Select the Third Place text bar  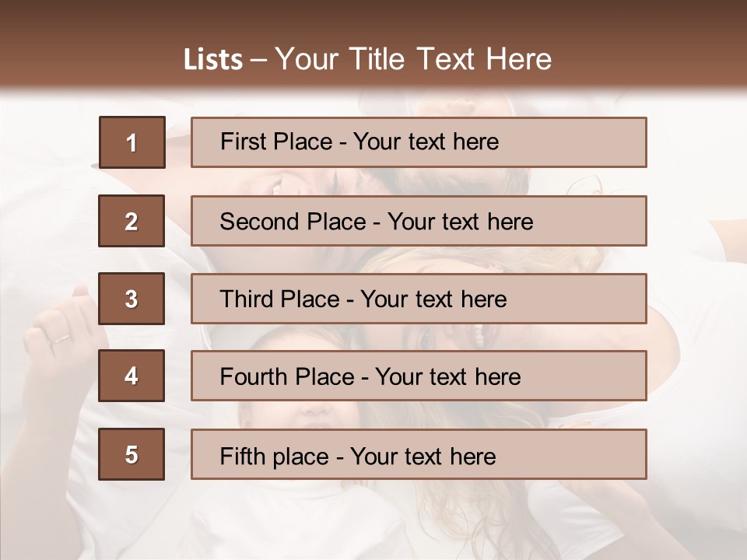(x=419, y=299)
